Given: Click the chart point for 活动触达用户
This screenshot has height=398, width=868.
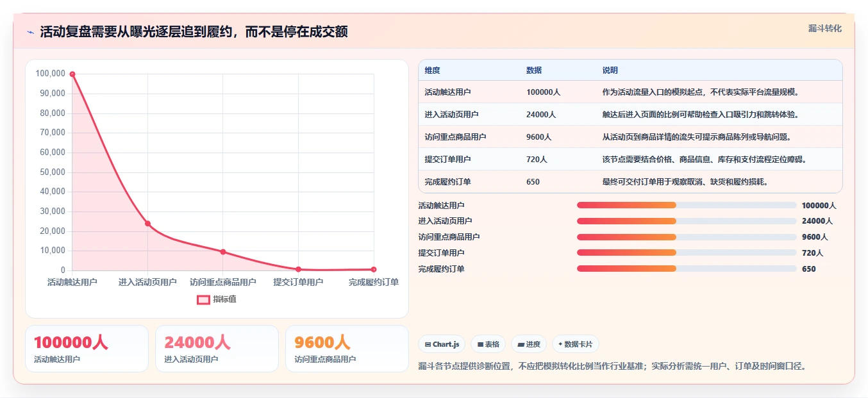Looking at the screenshot, I should [x=72, y=74].
